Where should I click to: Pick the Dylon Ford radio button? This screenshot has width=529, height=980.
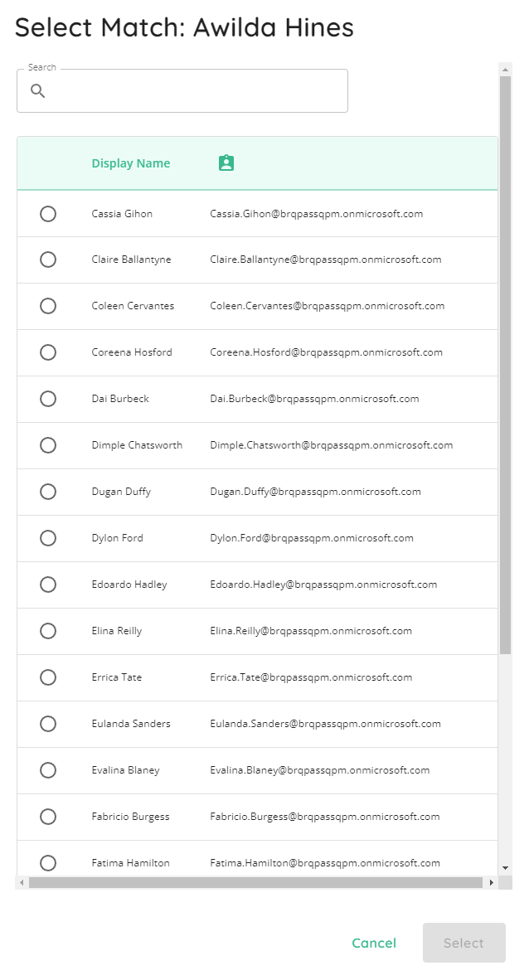tap(48, 538)
